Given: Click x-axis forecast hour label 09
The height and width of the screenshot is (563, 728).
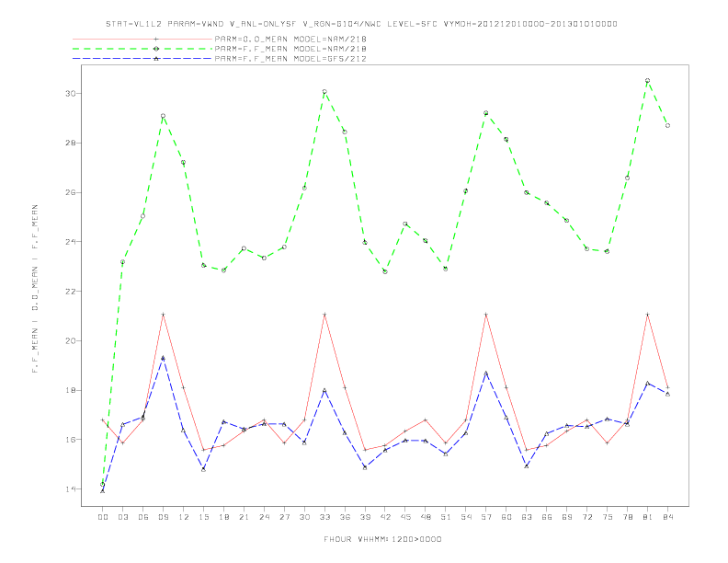Looking at the screenshot, I should click(x=163, y=517).
